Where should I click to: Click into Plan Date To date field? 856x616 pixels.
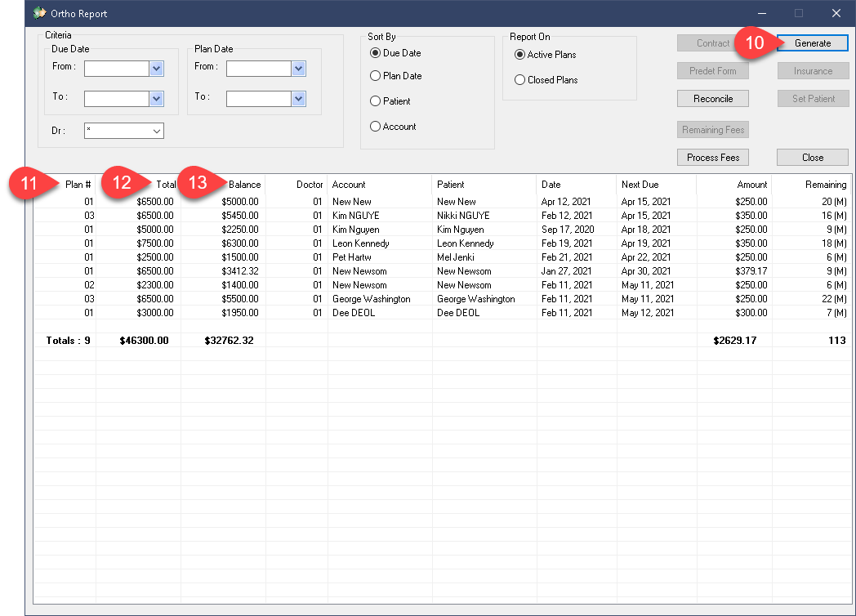[259, 99]
